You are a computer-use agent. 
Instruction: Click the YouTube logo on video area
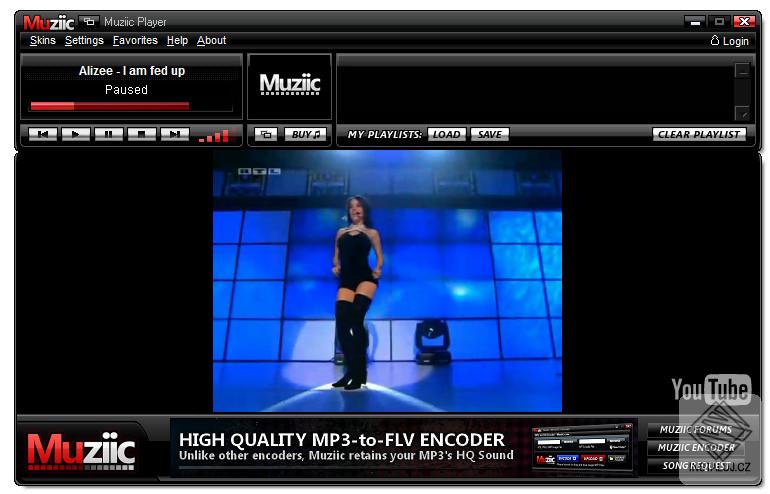(x=711, y=390)
